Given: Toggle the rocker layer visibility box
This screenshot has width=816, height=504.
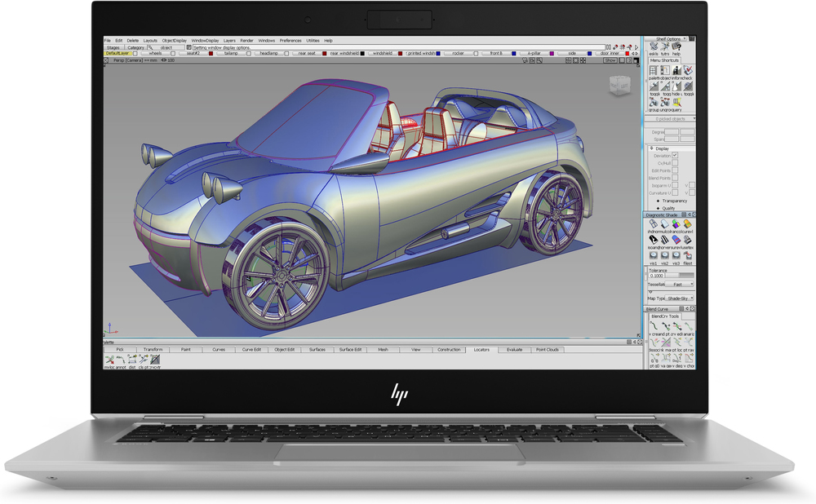Looking at the screenshot, I should pyautogui.click(x=477, y=54).
